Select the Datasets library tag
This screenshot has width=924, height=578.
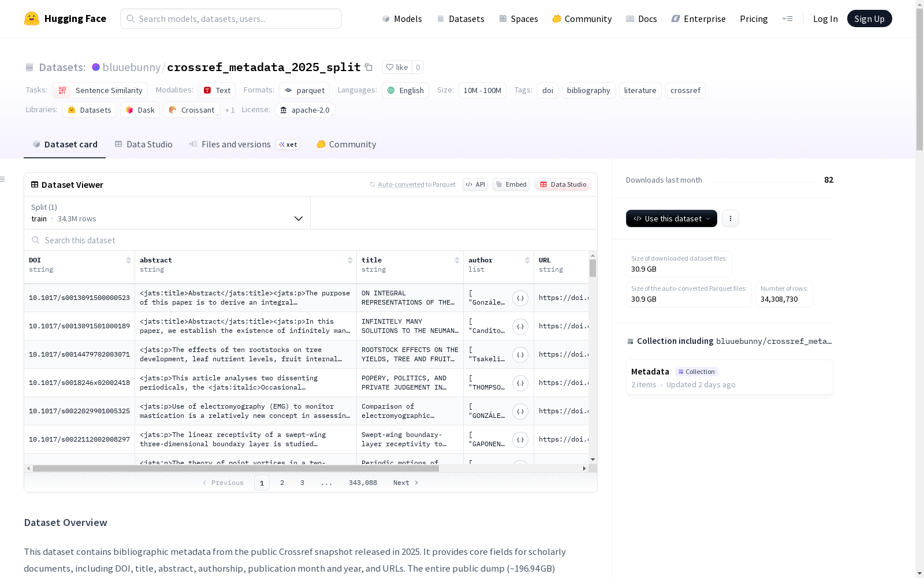(x=90, y=110)
